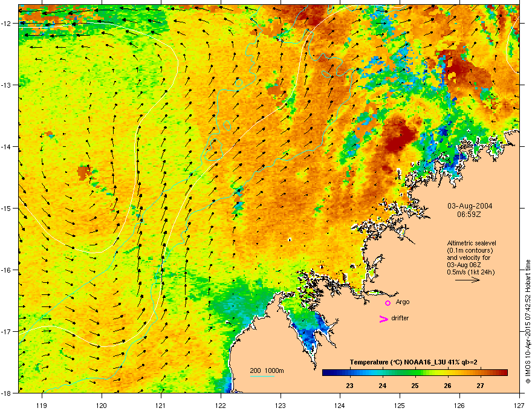Image resolution: width=532 pixels, height=411 pixels.
Task: Click the 0.5m/s velocity scale arrow
Action: click(x=467, y=280)
